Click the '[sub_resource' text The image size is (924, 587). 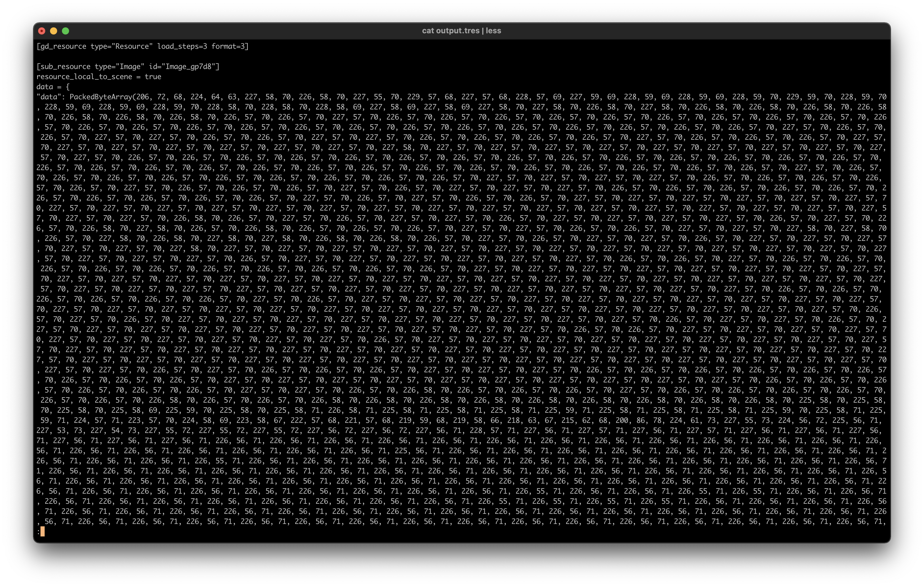(x=63, y=67)
